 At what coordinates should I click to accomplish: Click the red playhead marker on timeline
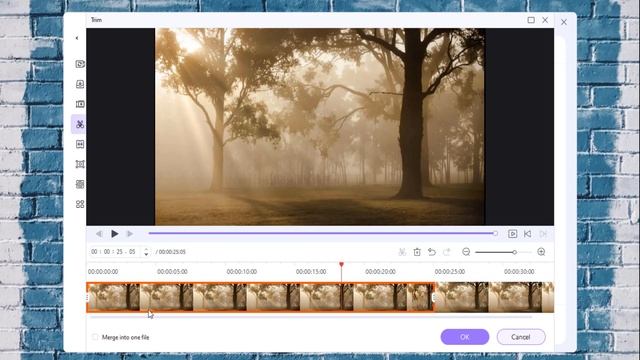click(341, 265)
